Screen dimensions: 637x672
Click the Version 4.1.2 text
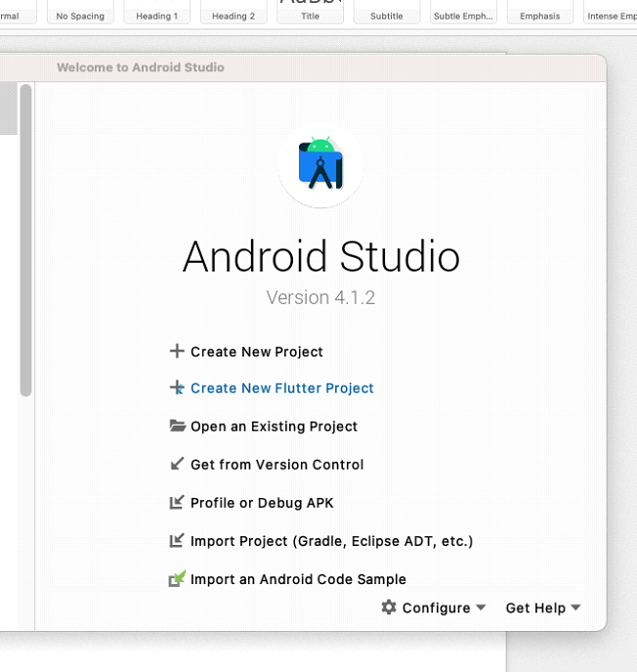click(320, 298)
